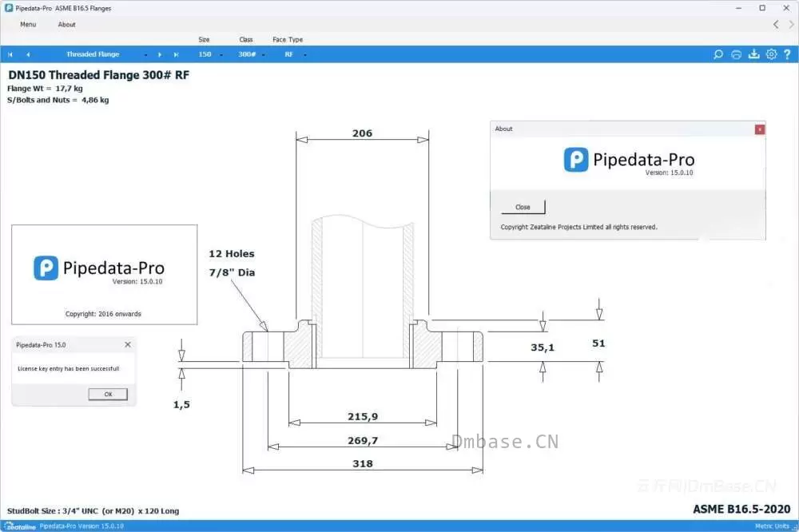Click the Pipedata-Pro app icon in title bar

(x=9, y=8)
